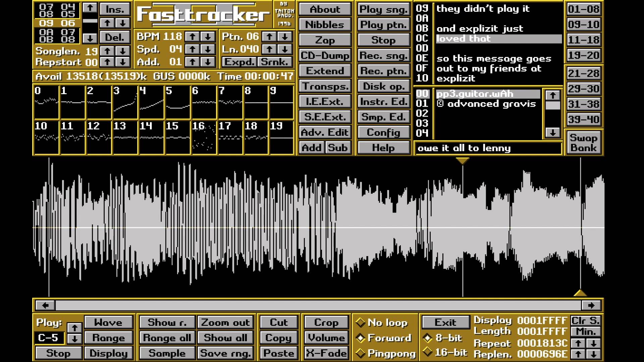Click the sample horizontal scrollbar track

pos(318,305)
